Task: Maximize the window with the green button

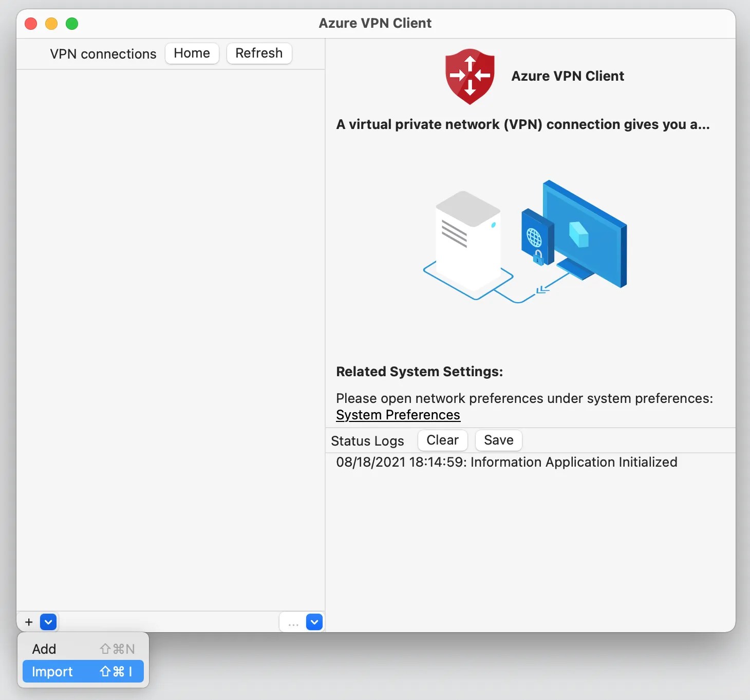Action: (x=72, y=24)
